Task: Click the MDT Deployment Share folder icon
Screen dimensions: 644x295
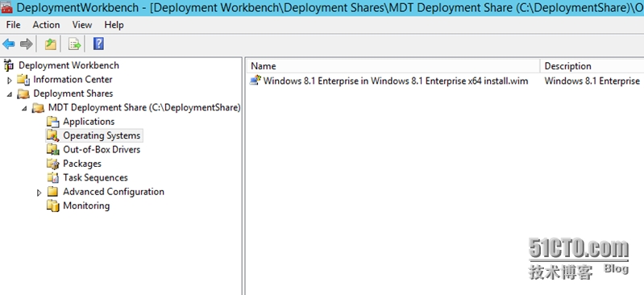Action: (x=39, y=108)
